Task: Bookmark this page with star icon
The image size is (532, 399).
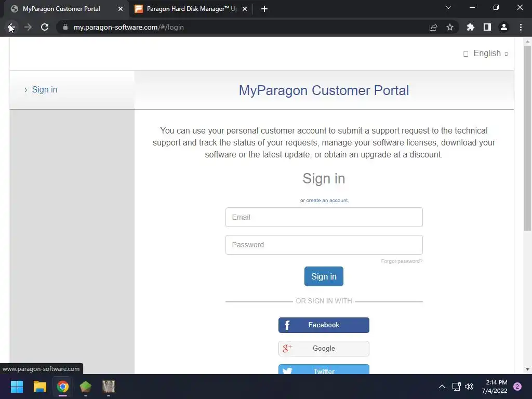Action: pos(449,27)
